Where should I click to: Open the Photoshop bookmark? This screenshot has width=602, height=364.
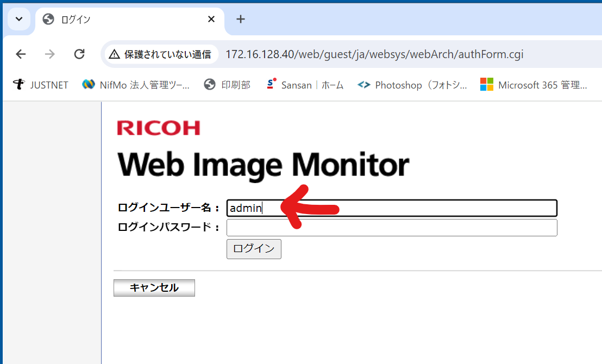click(x=412, y=85)
